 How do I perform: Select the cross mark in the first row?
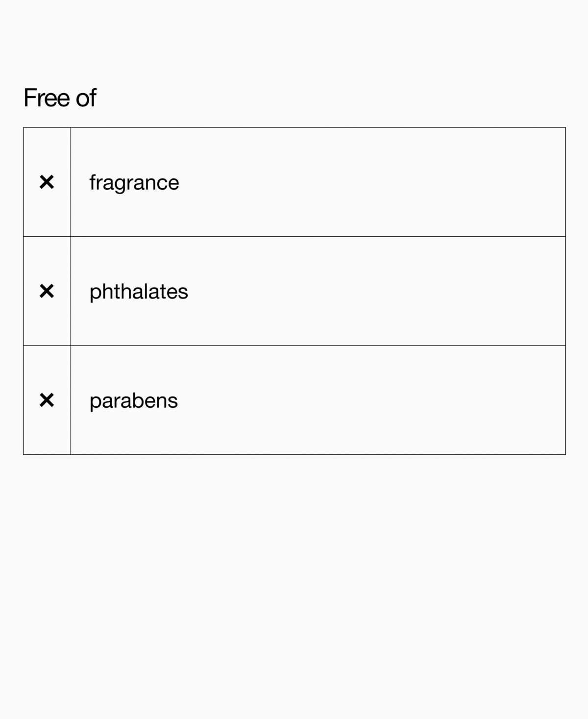point(47,182)
